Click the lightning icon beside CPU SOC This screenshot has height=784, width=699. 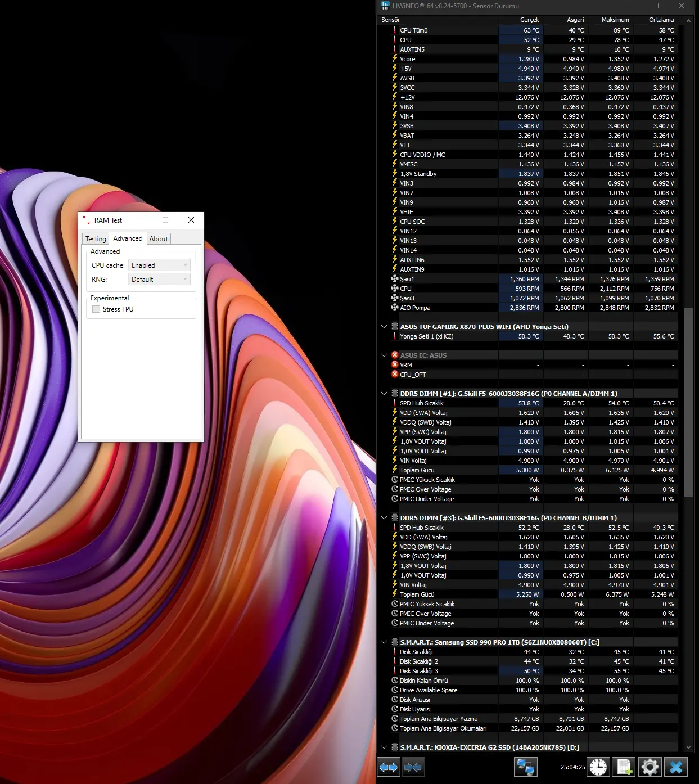pos(395,222)
